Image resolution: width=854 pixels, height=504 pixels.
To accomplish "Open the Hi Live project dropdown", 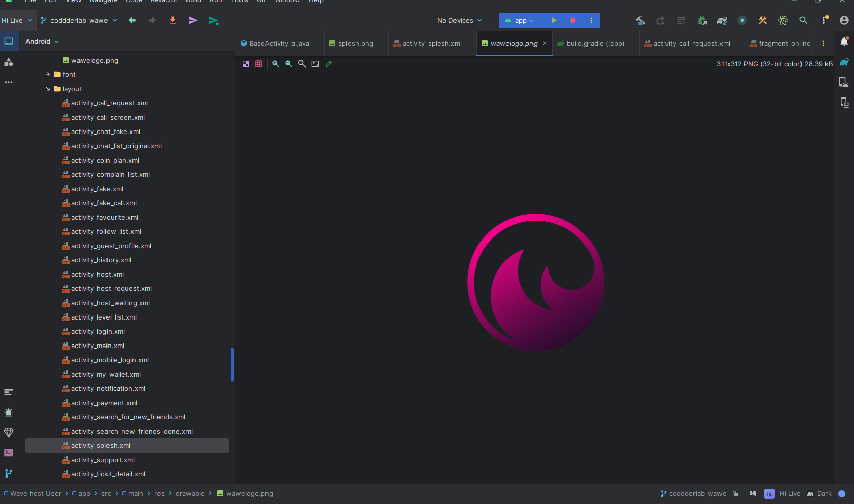I will pos(17,20).
